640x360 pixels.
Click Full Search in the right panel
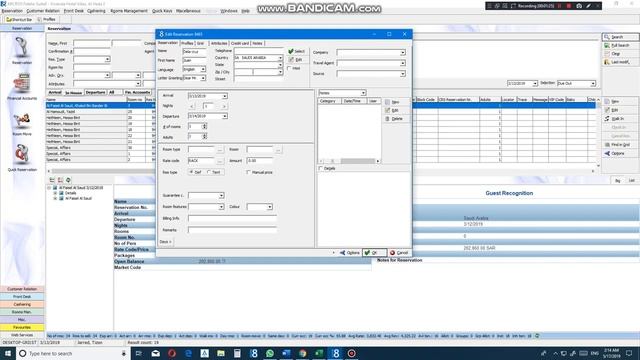click(x=620, y=45)
